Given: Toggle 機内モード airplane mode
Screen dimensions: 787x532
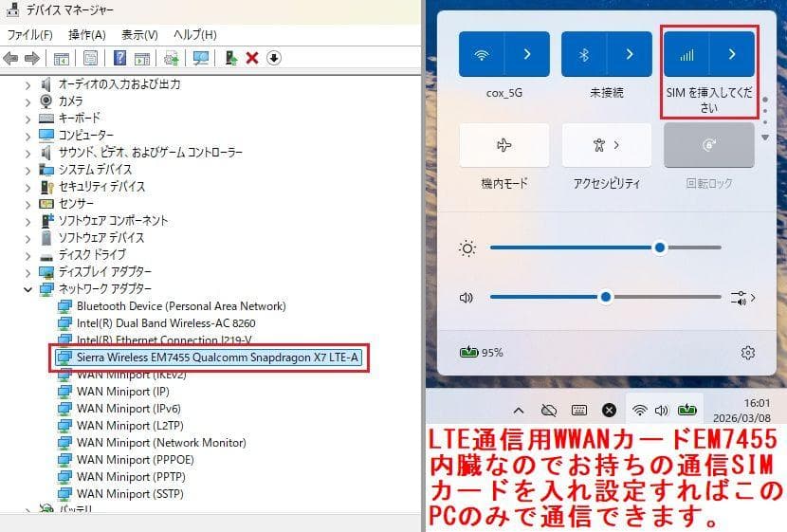Looking at the screenshot, I should [504, 145].
